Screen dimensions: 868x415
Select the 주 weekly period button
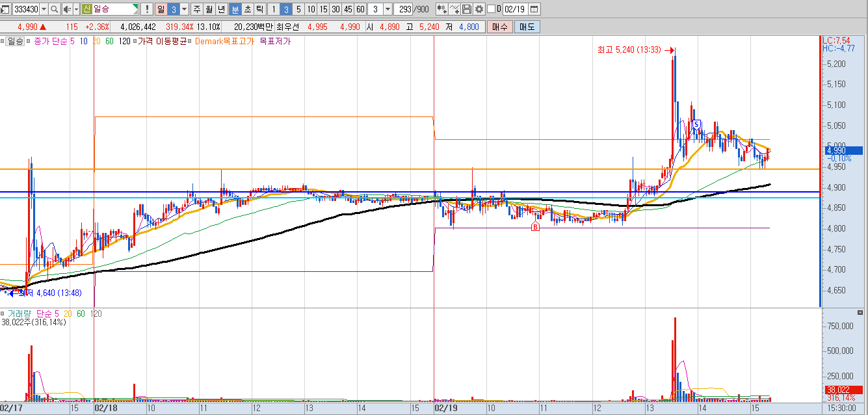click(x=196, y=9)
